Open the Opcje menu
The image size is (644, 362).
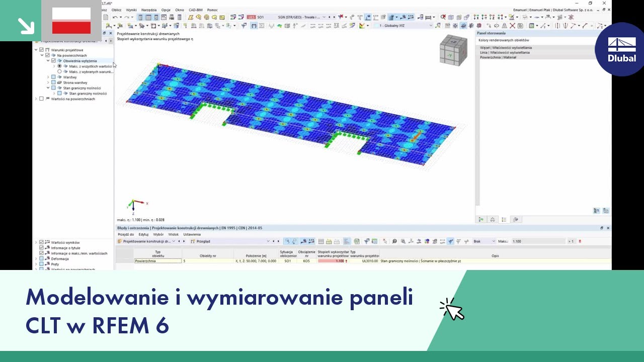point(166,10)
